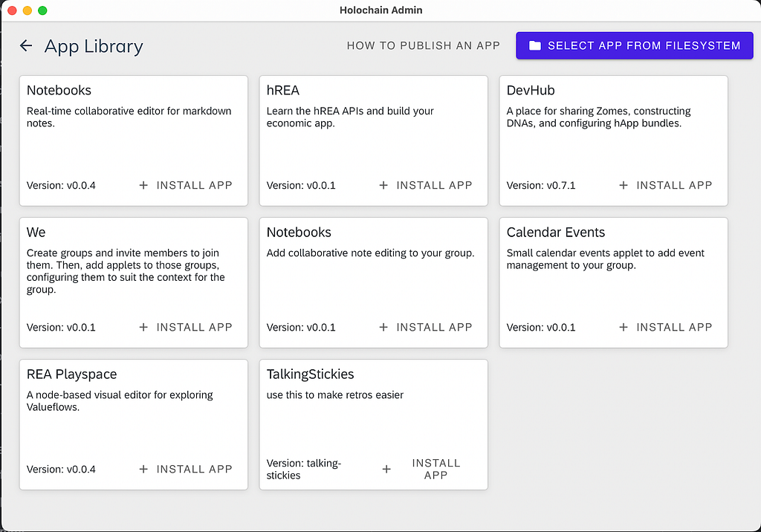Open How to Publish an App
Viewport: 761px width, 532px height.
(x=423, y=45)
